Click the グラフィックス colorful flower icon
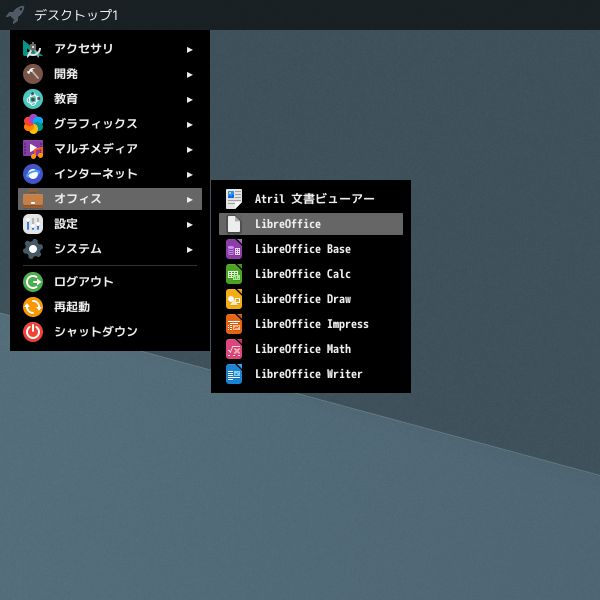The image size is (600, 600). [33, 124]
